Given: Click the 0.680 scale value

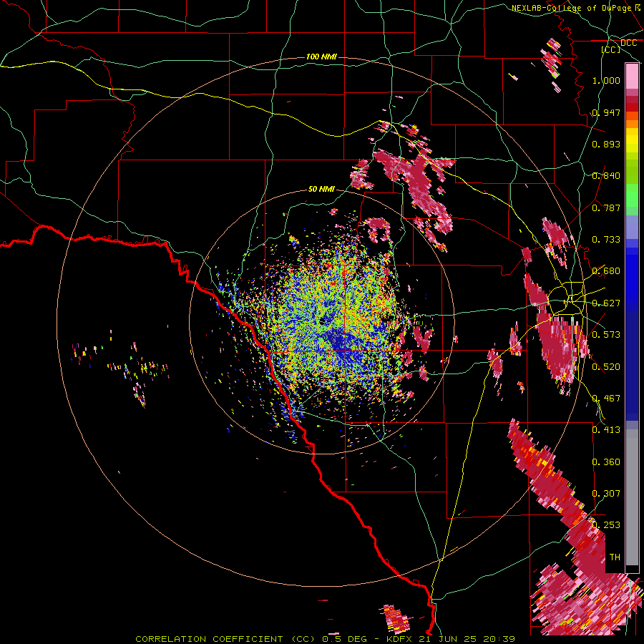Looking at the screenshot, I should [x=606, y=271].
